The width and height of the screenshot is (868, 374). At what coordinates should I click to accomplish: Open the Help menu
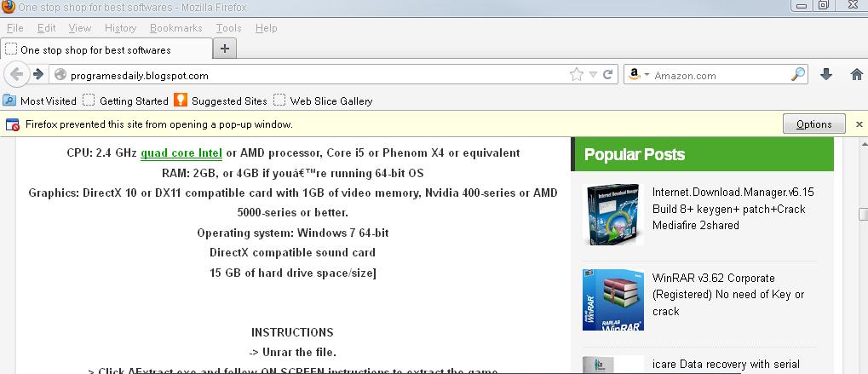(267, 27)
